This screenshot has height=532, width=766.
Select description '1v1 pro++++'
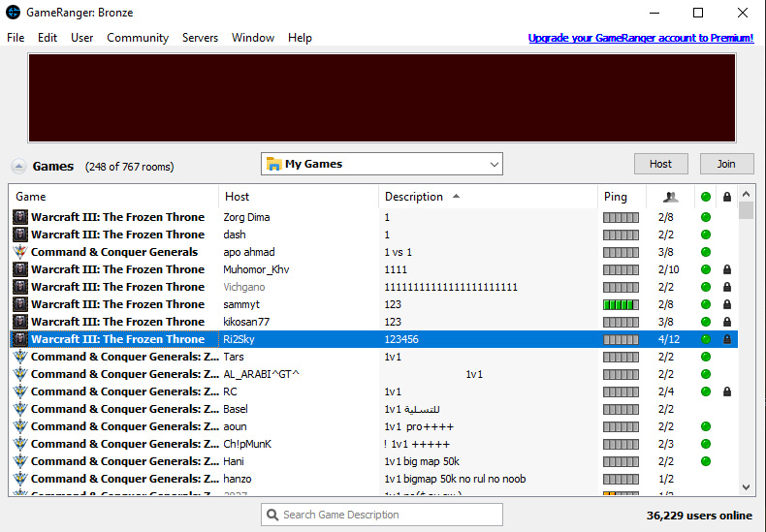pyautogui.click(x=419, y=426)
